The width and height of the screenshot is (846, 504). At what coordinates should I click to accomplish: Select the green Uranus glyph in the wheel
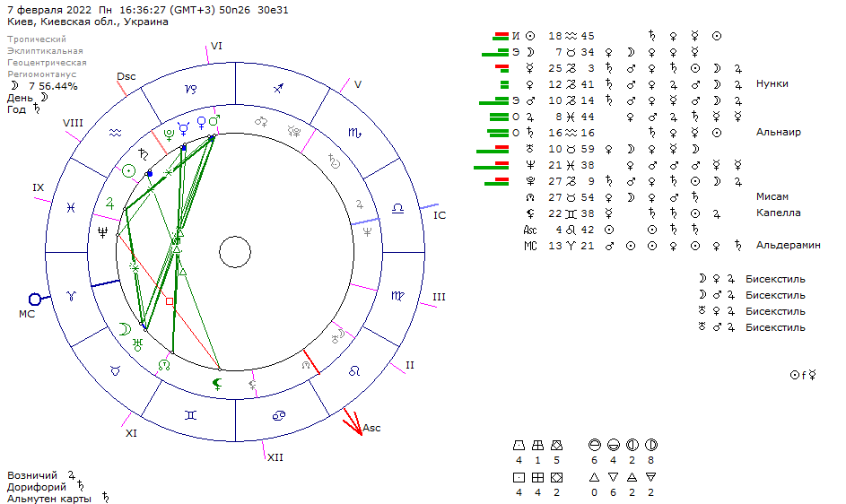(x=137, y=344)
